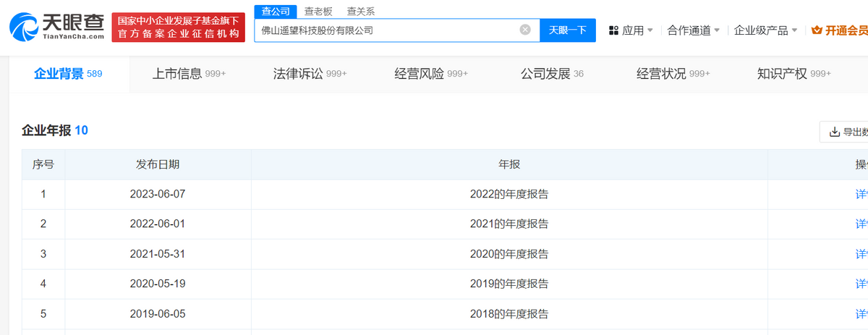
Task: Open the 法律诉讼 tab
Action: pyautogui.click(x=310, y=74)
